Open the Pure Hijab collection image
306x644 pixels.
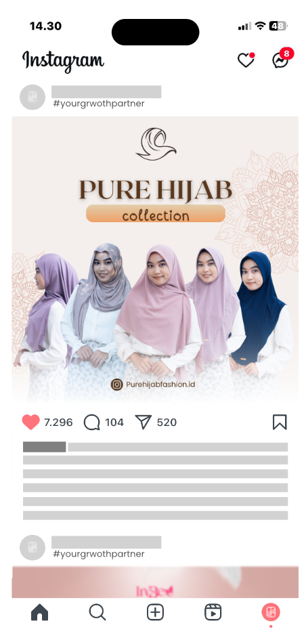click(x=155, y=259)
